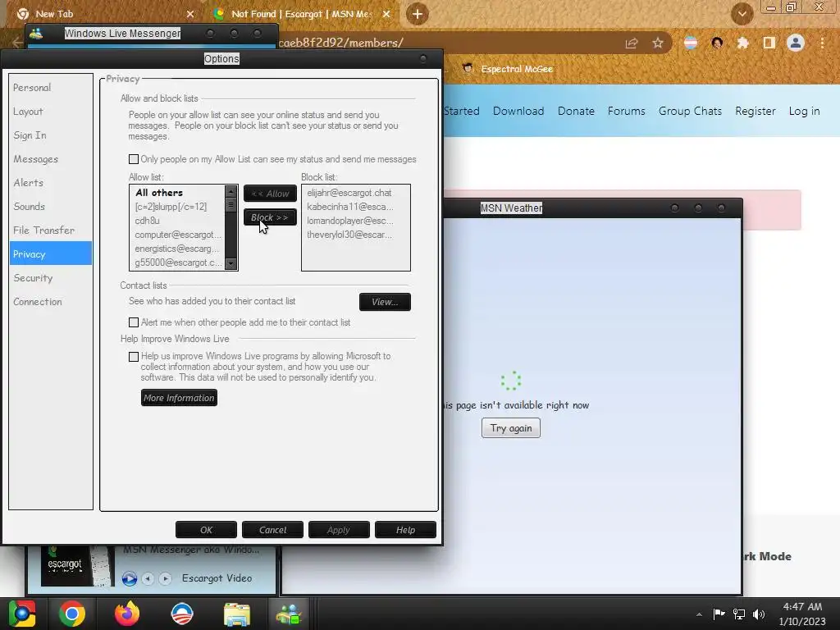Open the Obama logo taskbar app
Screen dimensions: 840x630
point(182,614)
